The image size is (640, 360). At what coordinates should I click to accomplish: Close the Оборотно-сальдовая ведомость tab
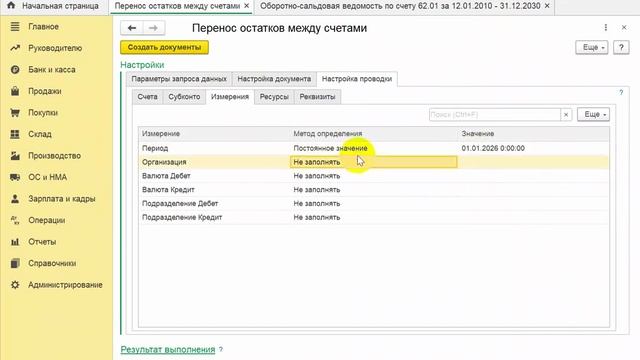[547, 6]
